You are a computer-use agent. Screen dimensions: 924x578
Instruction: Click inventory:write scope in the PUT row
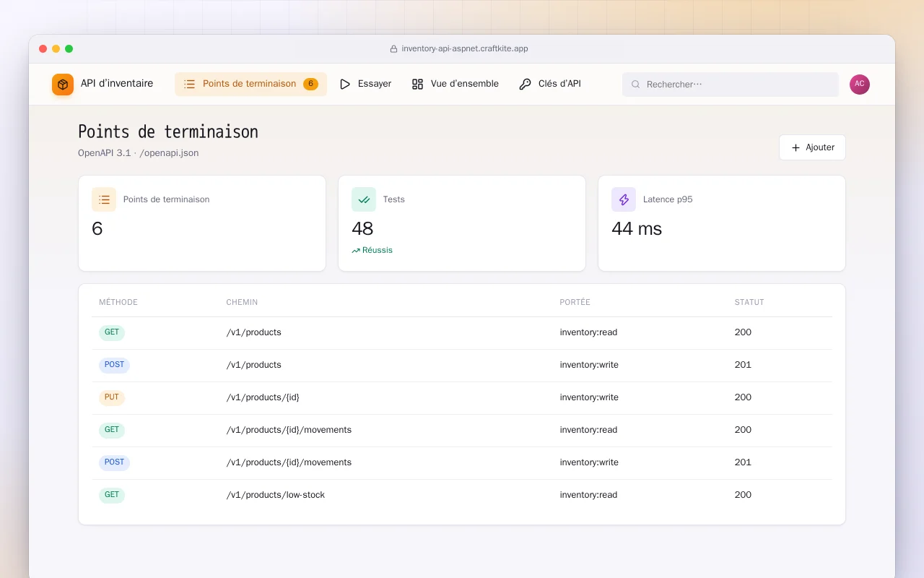[589, 397]
